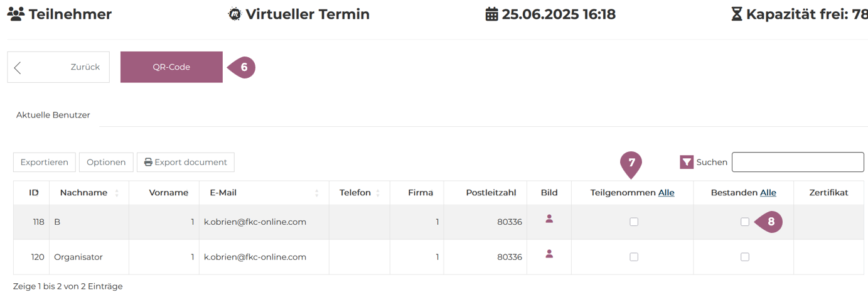
Task: Open the Aktuelle Benutzer tab
Action: pyautogui.click(x=53, y=115)
